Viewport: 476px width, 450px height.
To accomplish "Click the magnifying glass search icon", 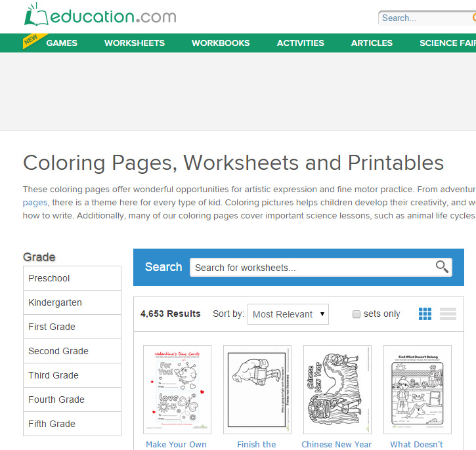I will click(x=443, y=266).
